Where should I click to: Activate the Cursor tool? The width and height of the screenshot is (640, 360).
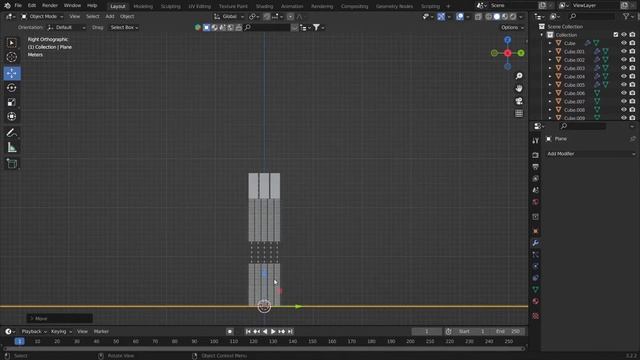tap(11, 57)
